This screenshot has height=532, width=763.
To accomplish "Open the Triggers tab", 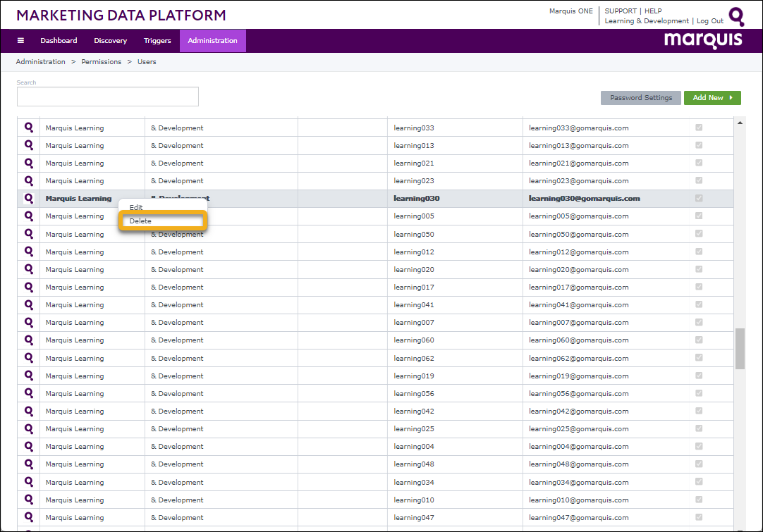I will 157,41.
